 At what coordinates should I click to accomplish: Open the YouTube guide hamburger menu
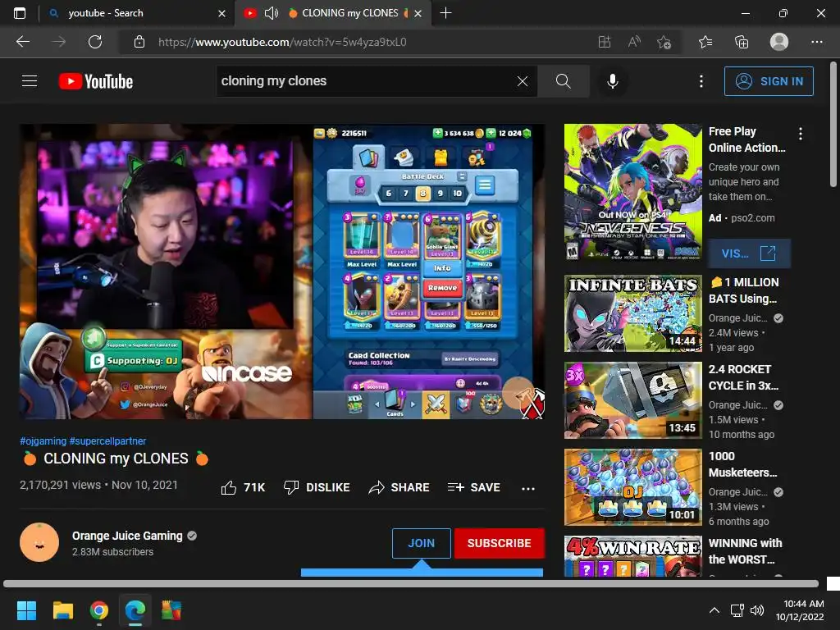click(x=30, y=81)
